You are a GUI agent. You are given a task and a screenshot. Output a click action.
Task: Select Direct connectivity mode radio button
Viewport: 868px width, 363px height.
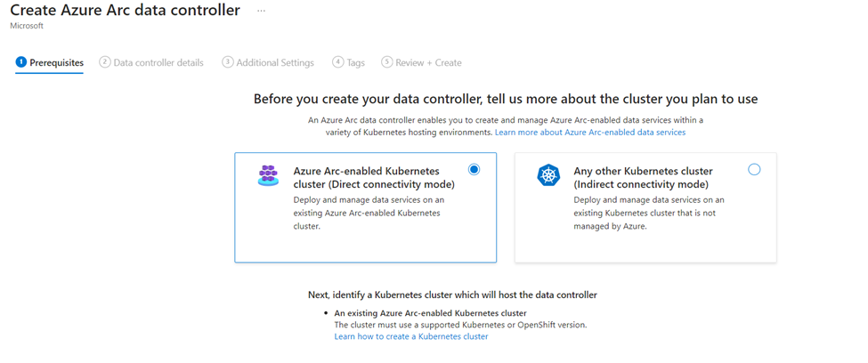pos(474,170)
